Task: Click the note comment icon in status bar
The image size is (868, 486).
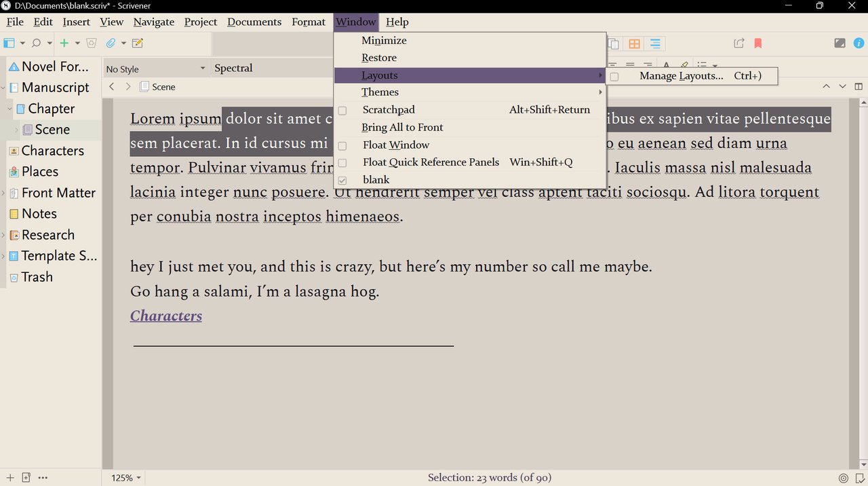Action: [860, 478]
